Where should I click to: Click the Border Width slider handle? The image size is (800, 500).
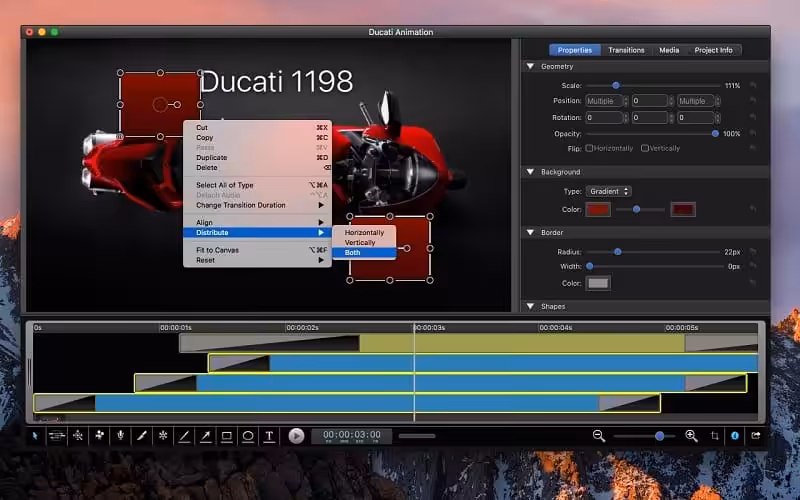590,266
